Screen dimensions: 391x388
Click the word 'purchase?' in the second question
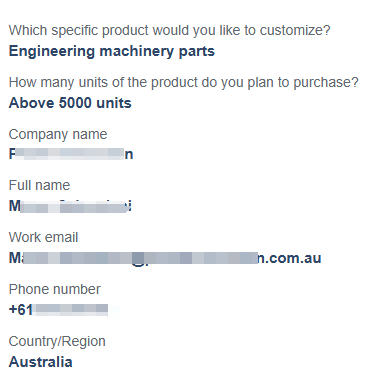coord(326,83)
